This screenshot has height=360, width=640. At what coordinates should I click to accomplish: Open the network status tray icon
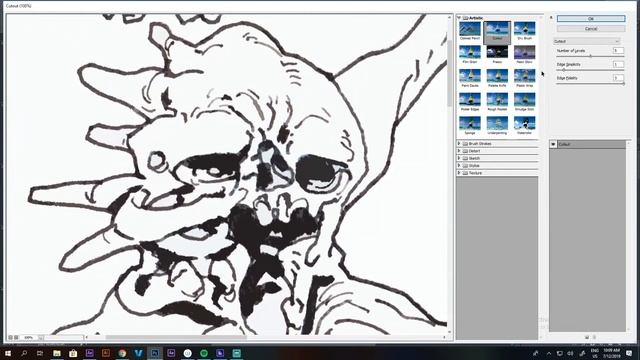[x=560, y=353]
